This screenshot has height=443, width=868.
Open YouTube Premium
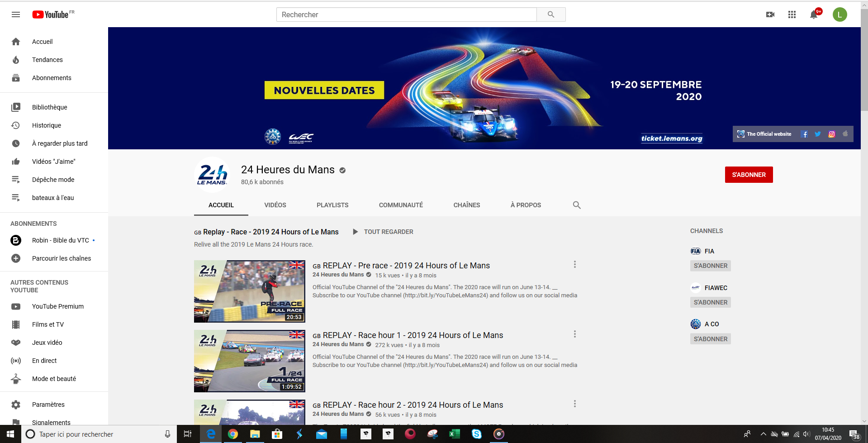point(54,306)
